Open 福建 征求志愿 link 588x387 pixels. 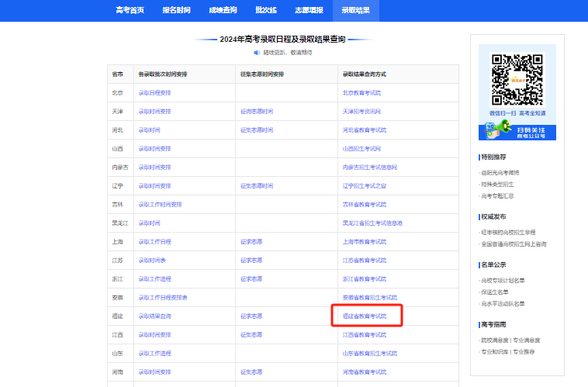click(251, 316)
